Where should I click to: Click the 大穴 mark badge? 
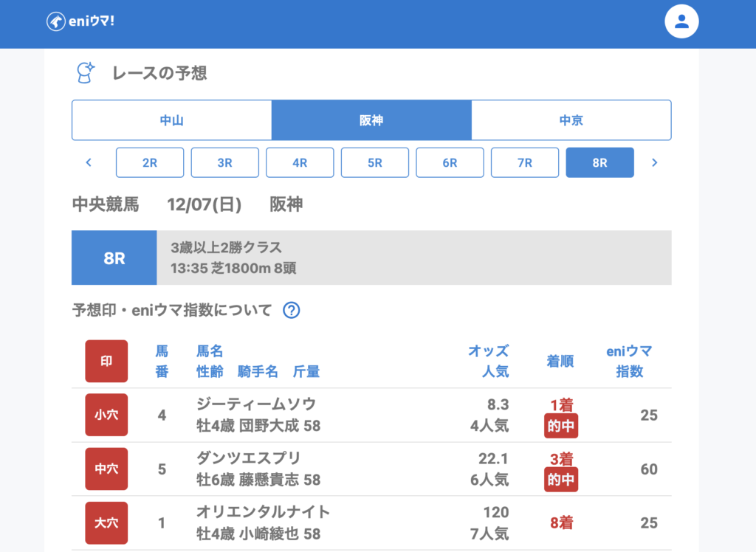coord(106,522)
